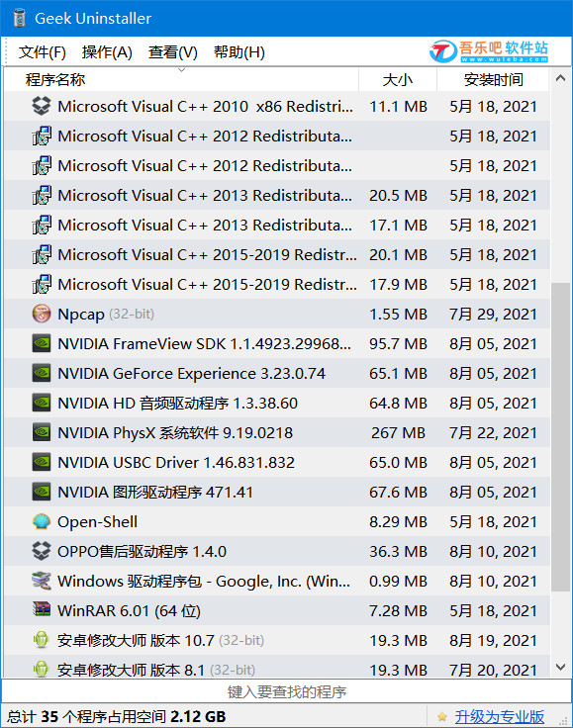Open the 文件(F) menu

(43, 52)
